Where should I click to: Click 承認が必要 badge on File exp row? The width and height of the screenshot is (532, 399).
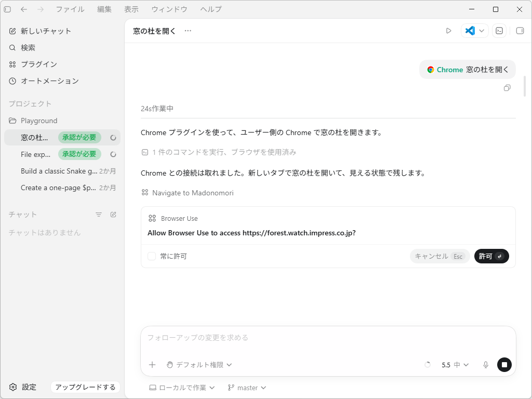79,154
